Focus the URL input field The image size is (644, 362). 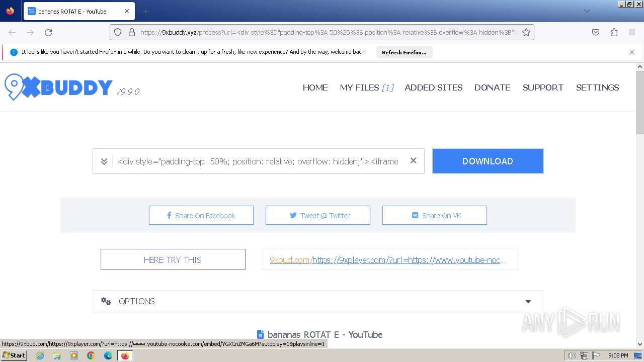(258, 161)
